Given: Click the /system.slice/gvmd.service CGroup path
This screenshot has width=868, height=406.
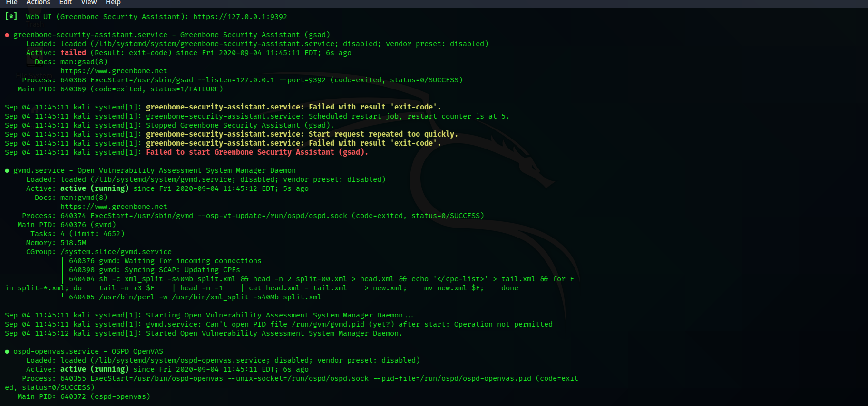Looking at the screenshot, I should tap(116, 252).
